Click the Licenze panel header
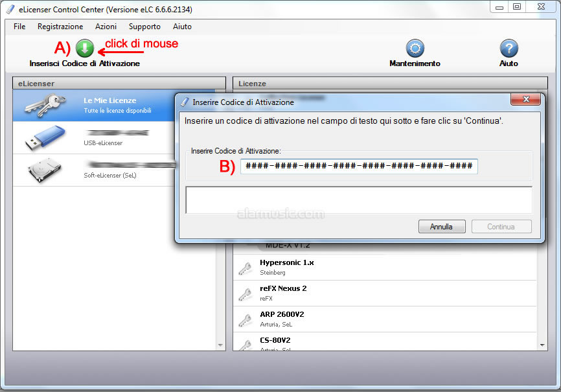The height and width of the screenshot is (392, 561). coord(390,84)
